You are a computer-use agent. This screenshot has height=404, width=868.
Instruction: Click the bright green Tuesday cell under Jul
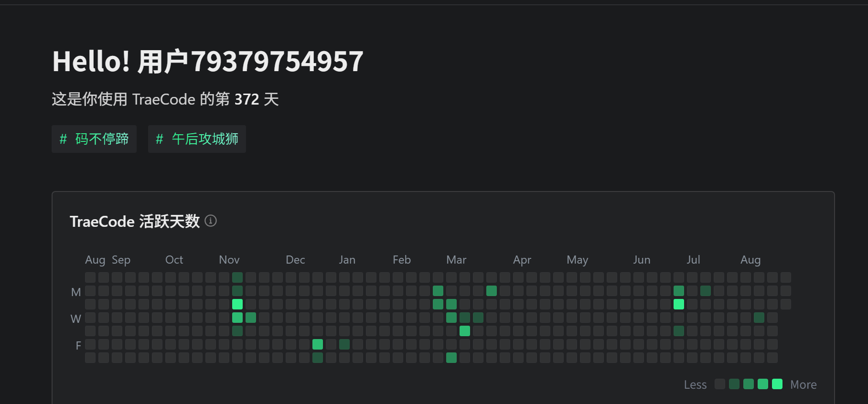coord(679,304)
